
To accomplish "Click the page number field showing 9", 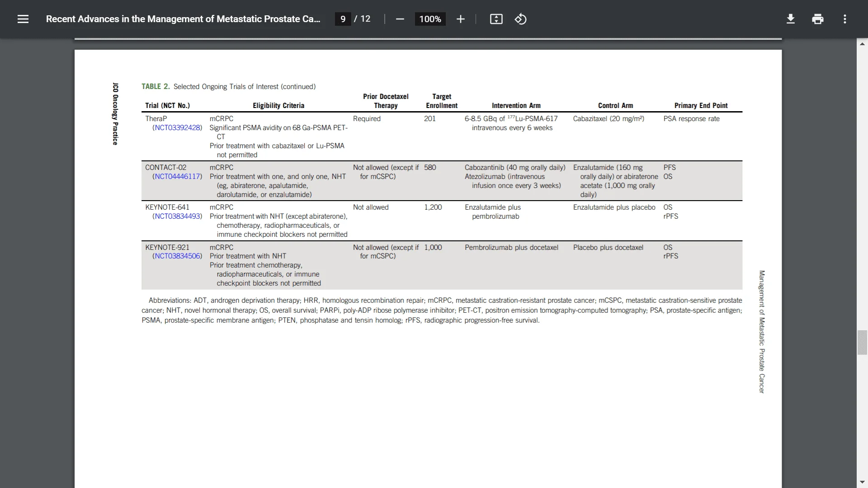I will 343,19.
